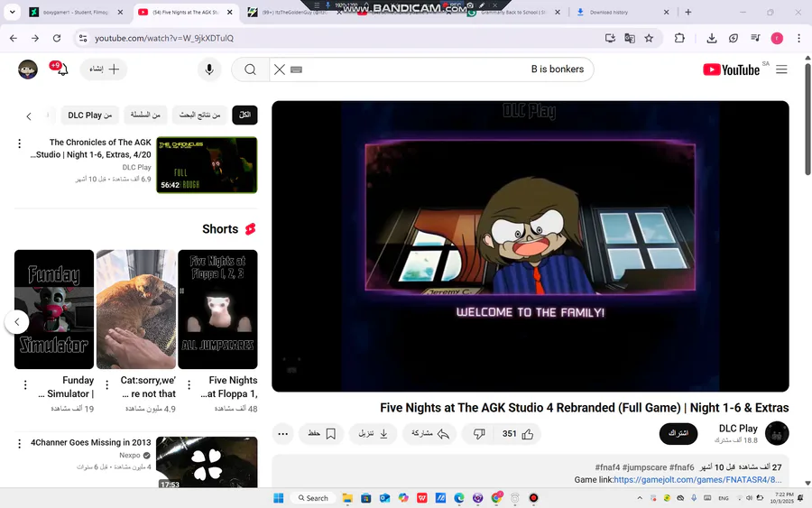Open options for Cat:sorry short
Screen dimensions: 812x508
107,384
